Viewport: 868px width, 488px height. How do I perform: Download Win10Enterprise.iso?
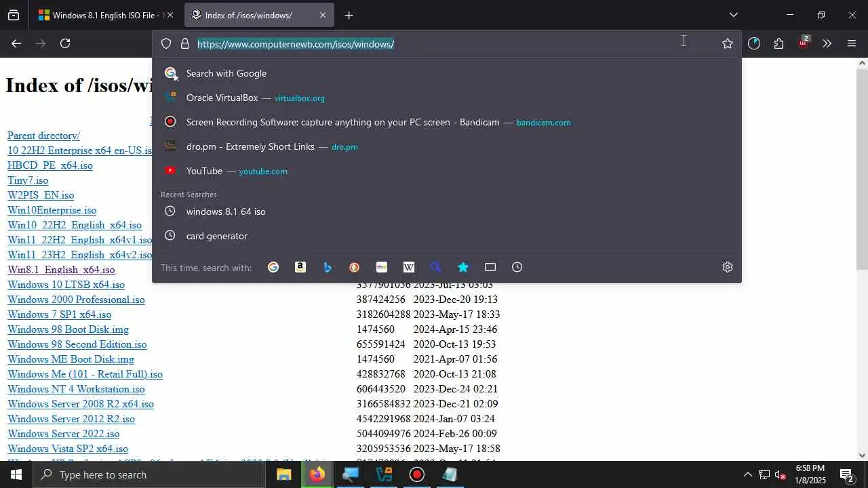[x=52, y=210]
